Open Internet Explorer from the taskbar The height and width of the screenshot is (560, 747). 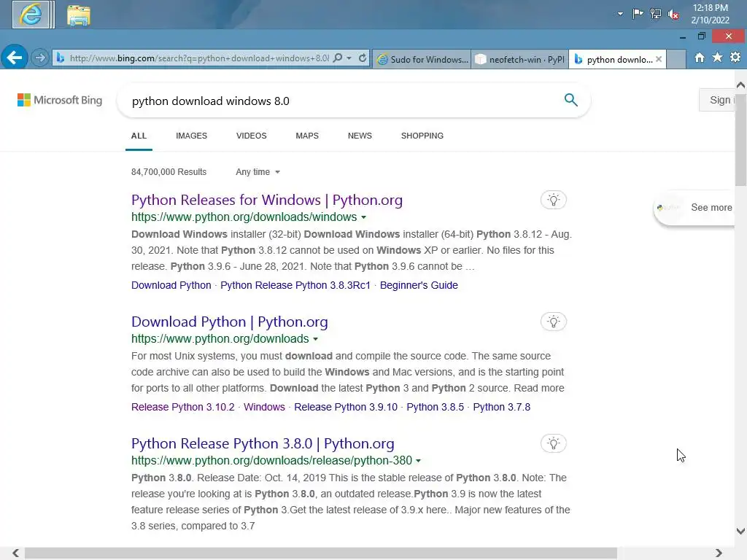click(x=31, y=15)
